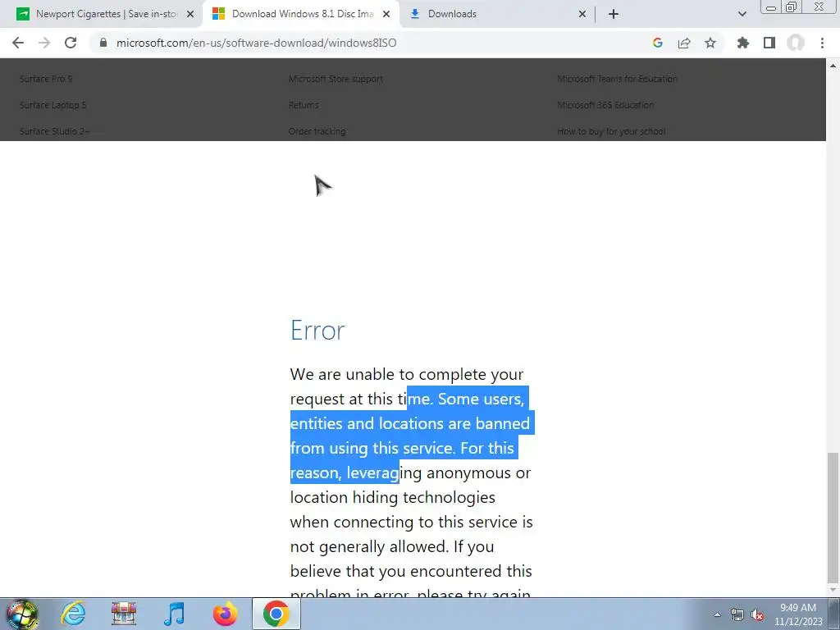Image resolution: width=840 pixels, height=630 pixels.
Task: Click the Chrome taskbar icon
Action: (x=276, y=614)
